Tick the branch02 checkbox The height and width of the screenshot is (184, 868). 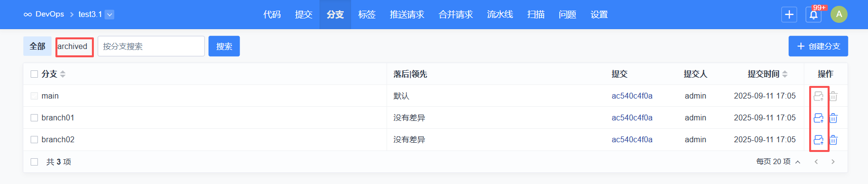(x=34, y=139)
